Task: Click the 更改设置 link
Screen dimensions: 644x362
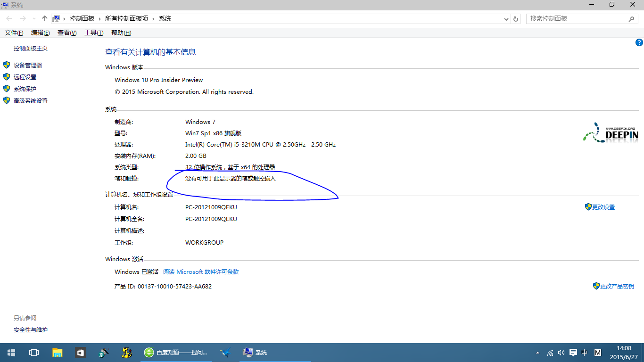Action: coord(603,207)
